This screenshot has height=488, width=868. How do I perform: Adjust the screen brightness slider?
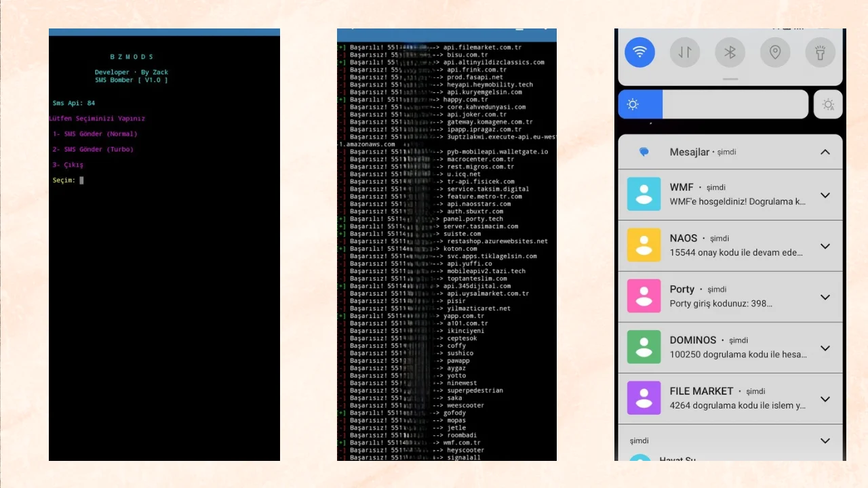coord(713,104)
